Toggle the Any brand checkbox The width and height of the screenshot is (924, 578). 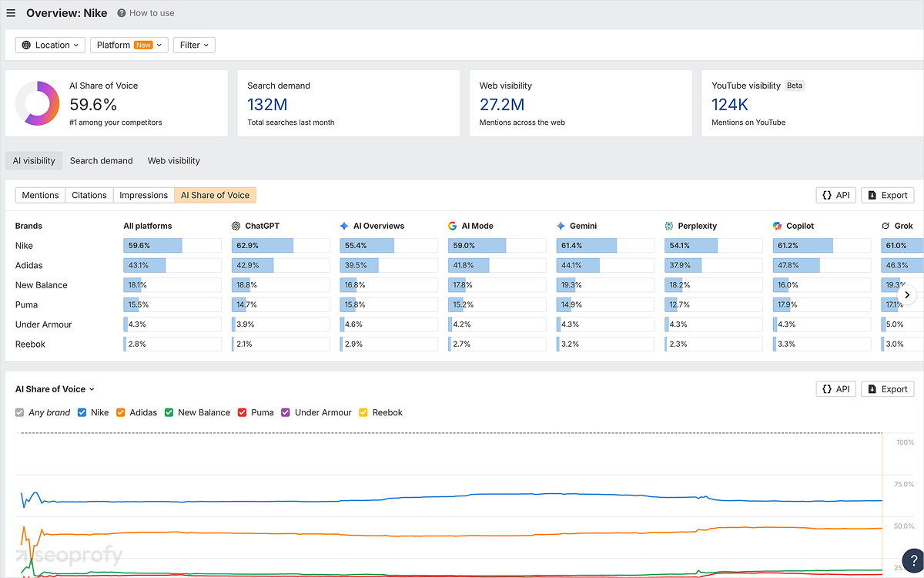20,412
